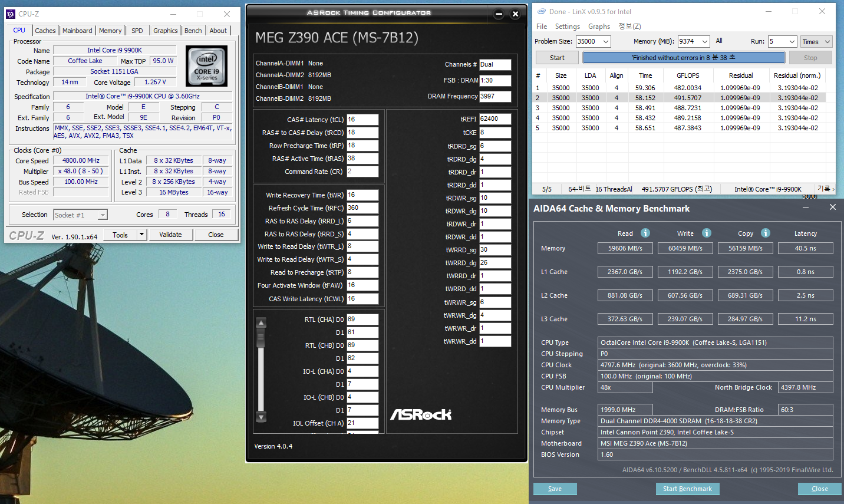Click the Start button in LinX
Viewport: 844px width, 504px height.
[x=557, y=58]
